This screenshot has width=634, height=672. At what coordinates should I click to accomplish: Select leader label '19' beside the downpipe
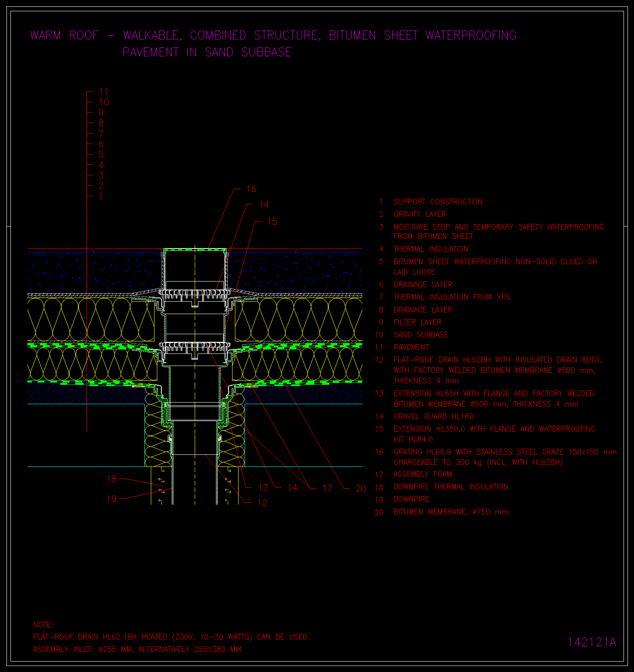click(111, 499)
